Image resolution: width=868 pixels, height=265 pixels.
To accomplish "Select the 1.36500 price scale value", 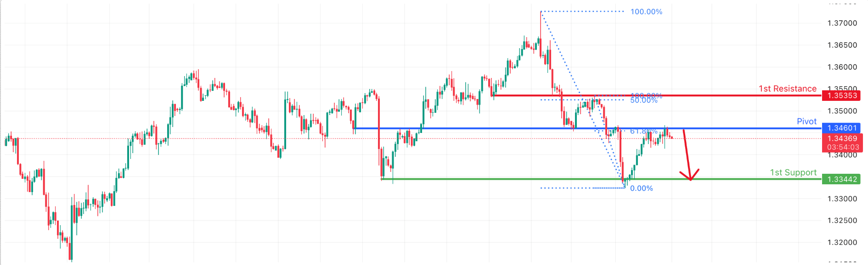I will pyautogui.click(x=842, y=45).
